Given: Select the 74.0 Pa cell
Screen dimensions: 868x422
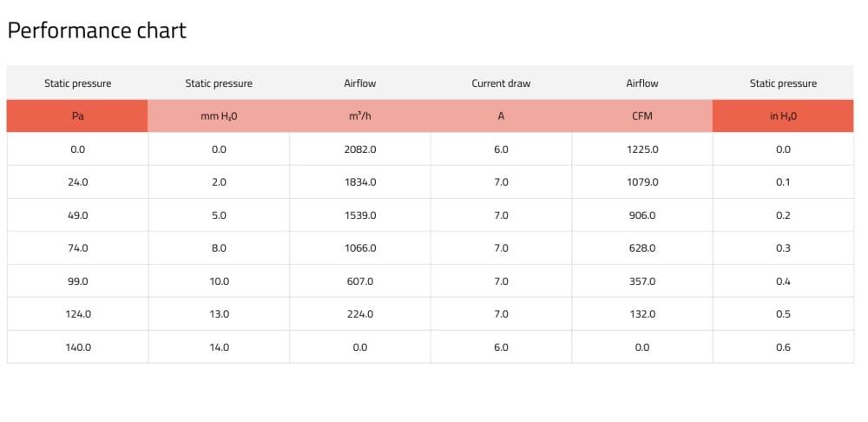Looking at the screenshot, I should click(x=77, y=248).
